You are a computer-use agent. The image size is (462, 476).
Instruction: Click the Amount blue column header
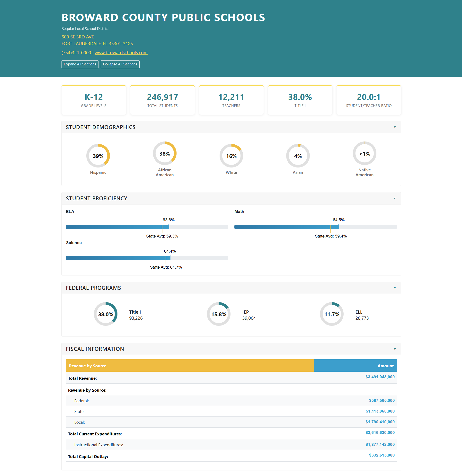355,366
